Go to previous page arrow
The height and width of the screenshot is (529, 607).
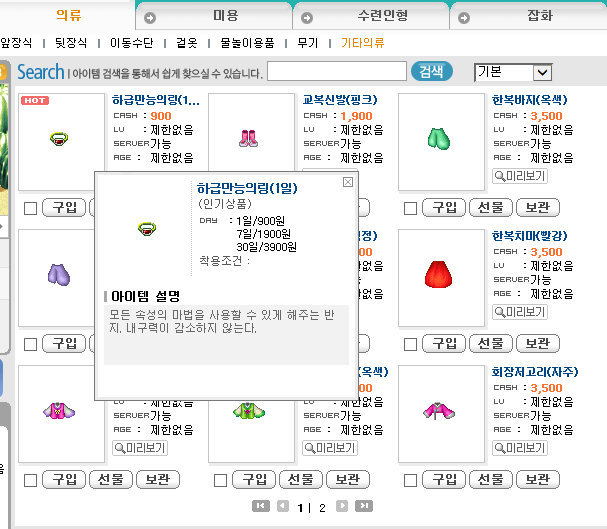pos(283,506)
